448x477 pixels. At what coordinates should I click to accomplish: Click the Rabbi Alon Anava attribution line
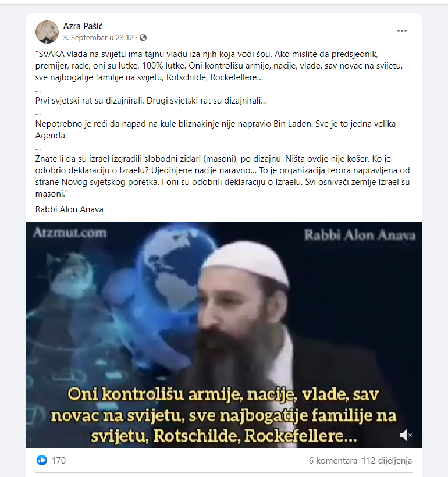tap(69, 209)
